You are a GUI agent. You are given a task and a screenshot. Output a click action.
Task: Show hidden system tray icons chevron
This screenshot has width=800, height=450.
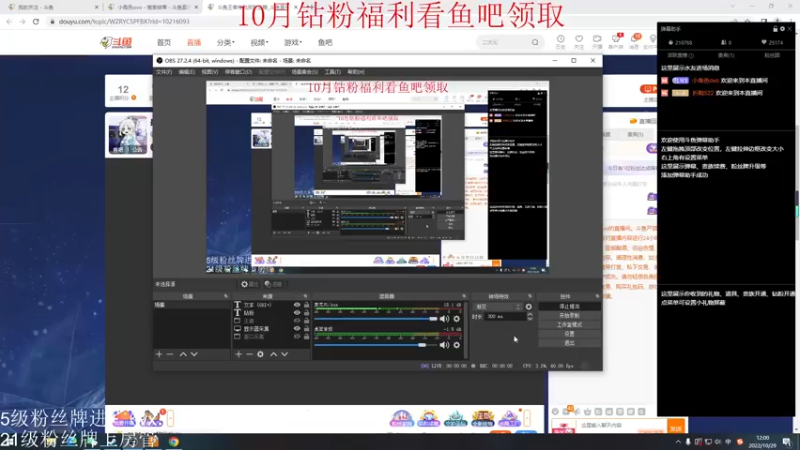click(x=678, y=442)
